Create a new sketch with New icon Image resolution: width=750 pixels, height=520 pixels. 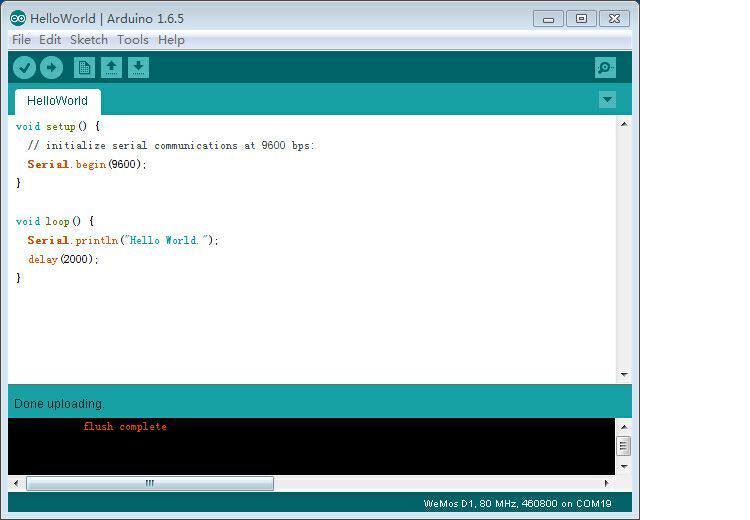[x=84, y=67]
